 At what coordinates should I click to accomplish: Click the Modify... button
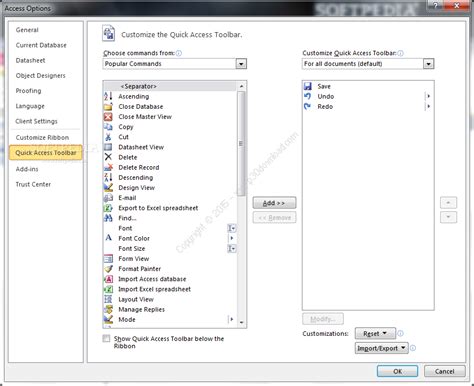[x=323, y=319]
